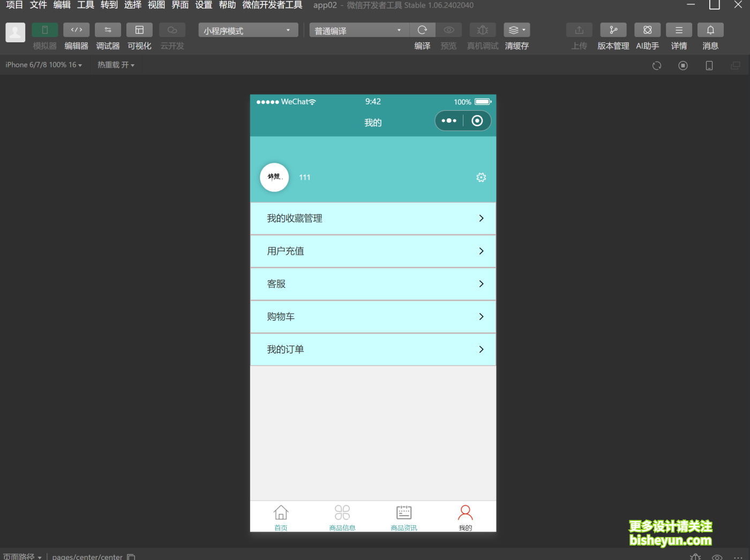
Task: Open the 购物车 shopping cart page
Action: 373,316
